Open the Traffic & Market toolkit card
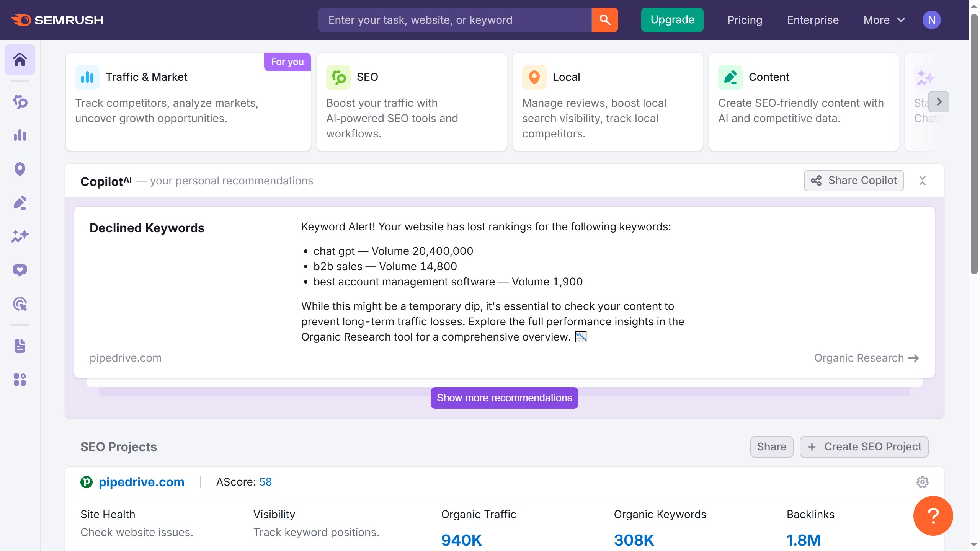This screenshot has width=980, height=551. (x=188, y=102)
